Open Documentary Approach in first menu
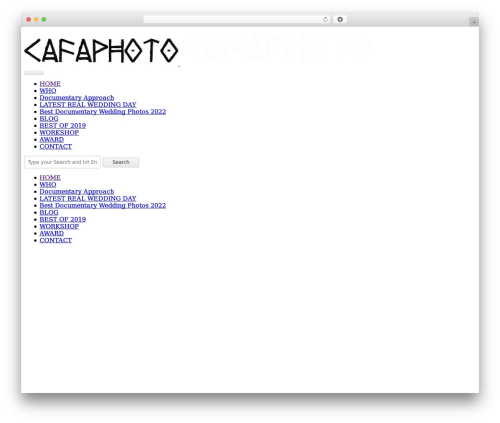 pos(77,98)
